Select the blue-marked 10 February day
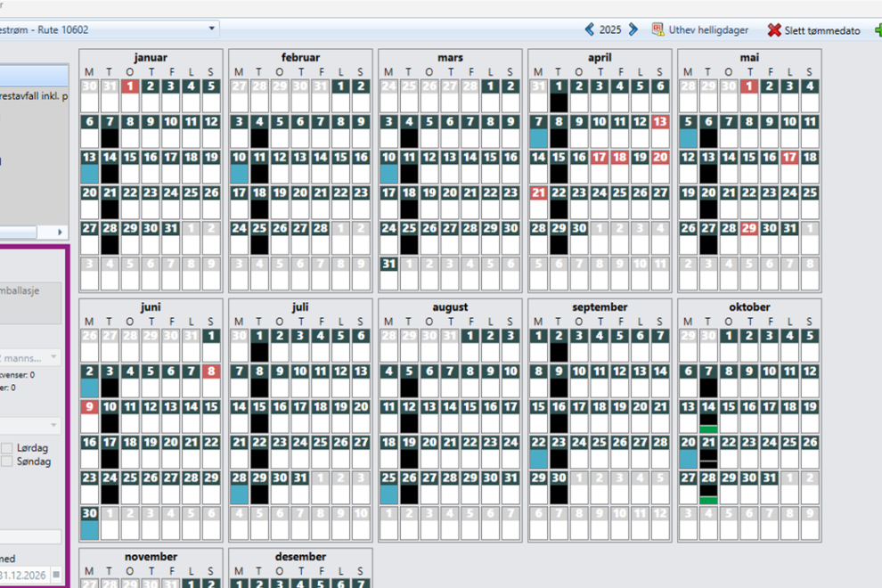The width and height of the screenshot is (882, 588). (x=239, y=166)
